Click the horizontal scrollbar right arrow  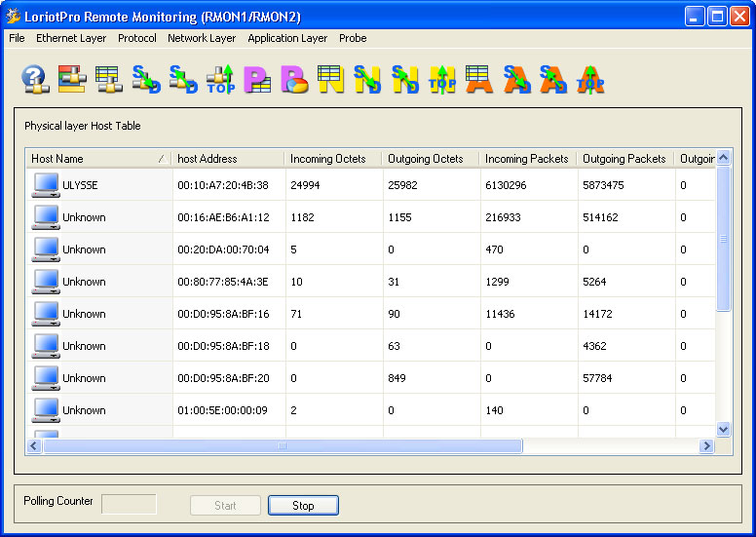pyautogui.click(x=707, y=445)
